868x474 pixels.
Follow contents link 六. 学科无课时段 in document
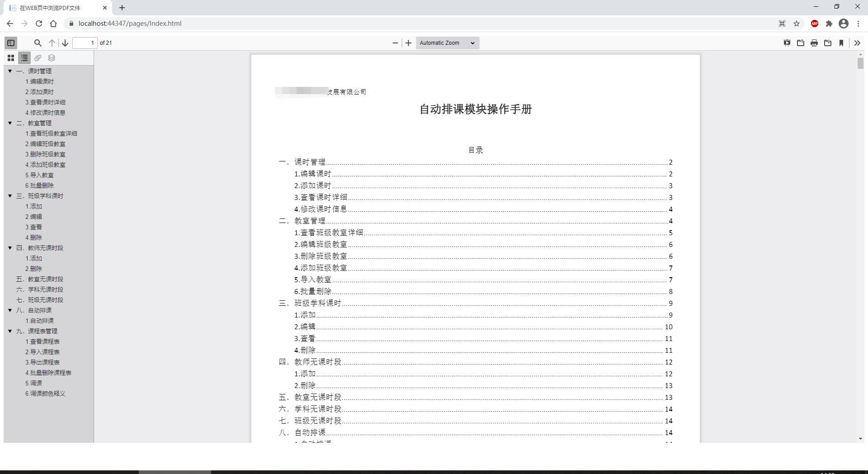[x=476, y=409]
